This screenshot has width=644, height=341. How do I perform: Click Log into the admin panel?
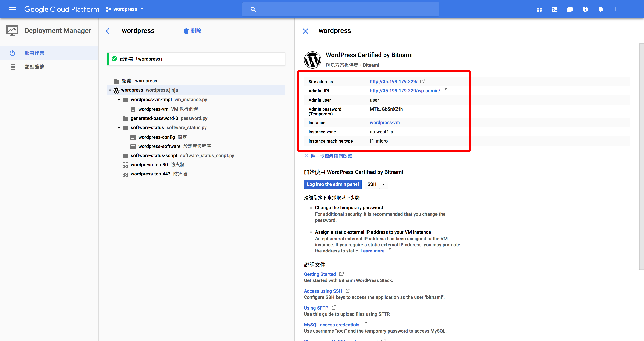(x=333, y=184)
